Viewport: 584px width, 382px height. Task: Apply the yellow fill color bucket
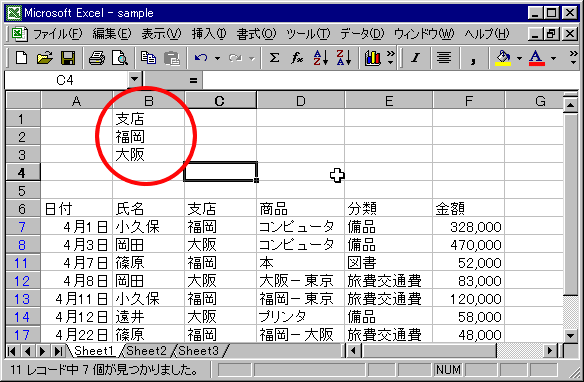(502, 58)
